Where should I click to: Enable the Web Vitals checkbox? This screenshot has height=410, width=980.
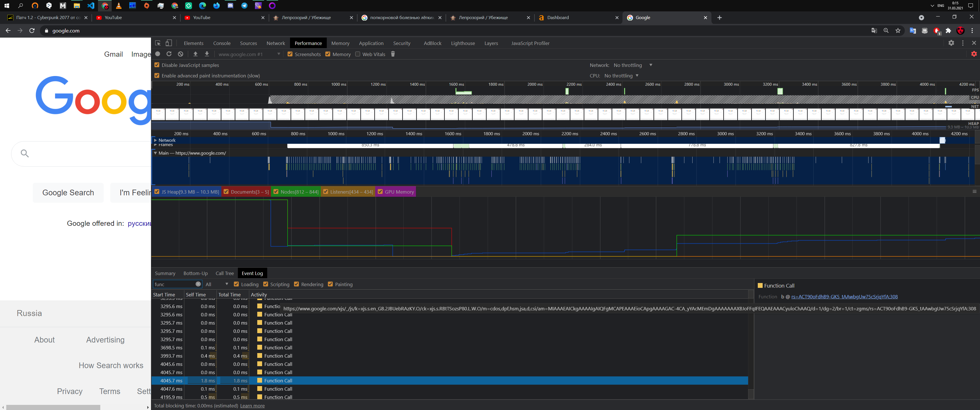[x=358, y=54]
